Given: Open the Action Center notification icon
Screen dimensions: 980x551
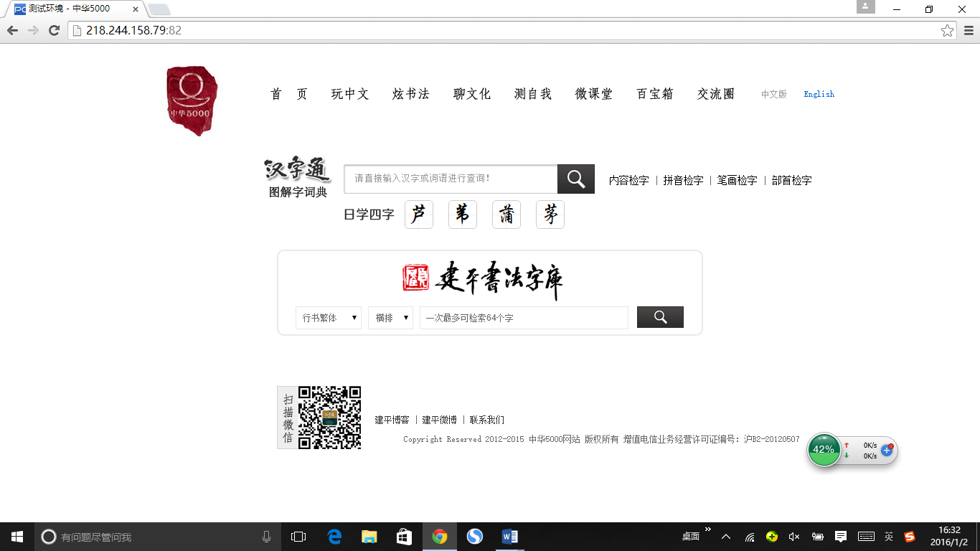Looking at the screenshot, I should tap(841, 537).
